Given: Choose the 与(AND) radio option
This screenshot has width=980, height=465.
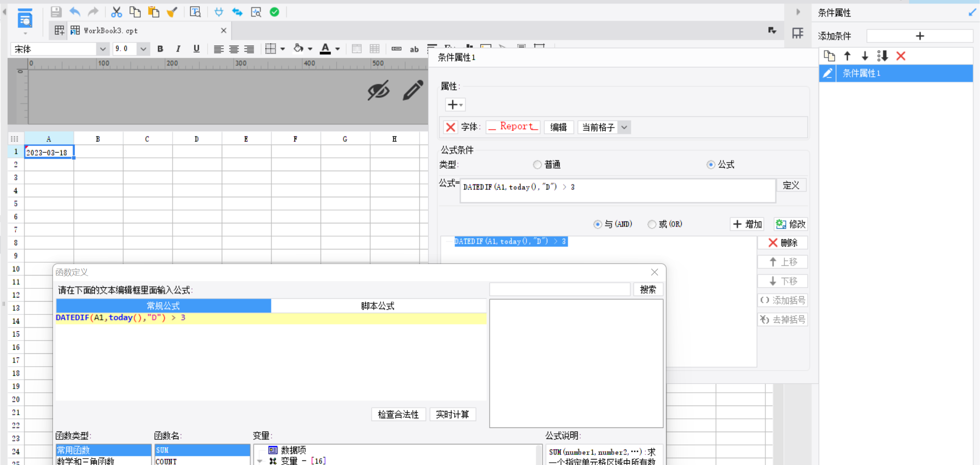Looking at the screenshot, I should click(597, 224).
